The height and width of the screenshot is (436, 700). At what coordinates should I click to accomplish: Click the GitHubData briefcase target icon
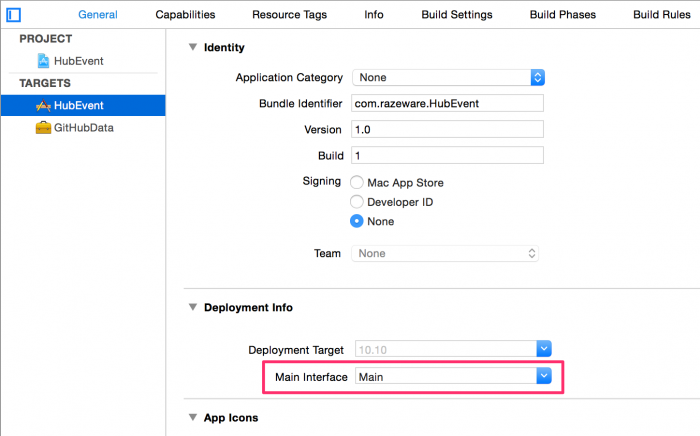pos(43,128)
